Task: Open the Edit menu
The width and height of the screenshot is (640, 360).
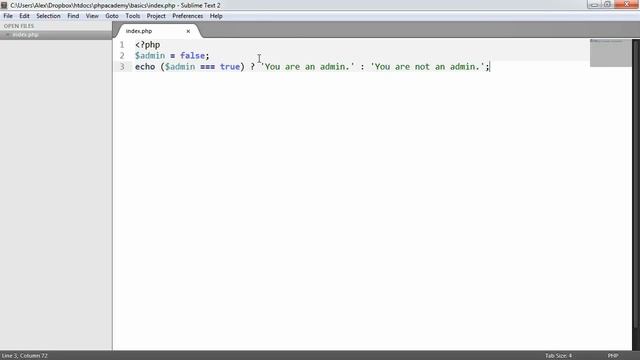Action: coord(24,16)
